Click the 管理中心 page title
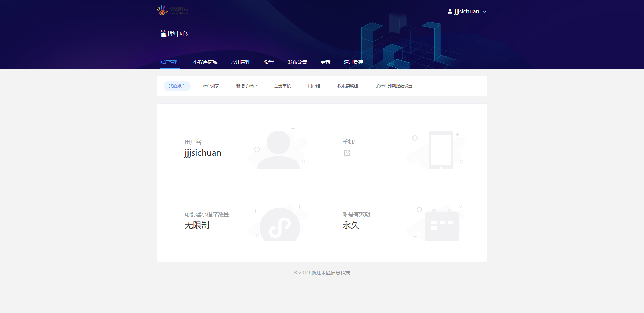The width and height of the screenshot is (644, 313). (x=174, y=34)
